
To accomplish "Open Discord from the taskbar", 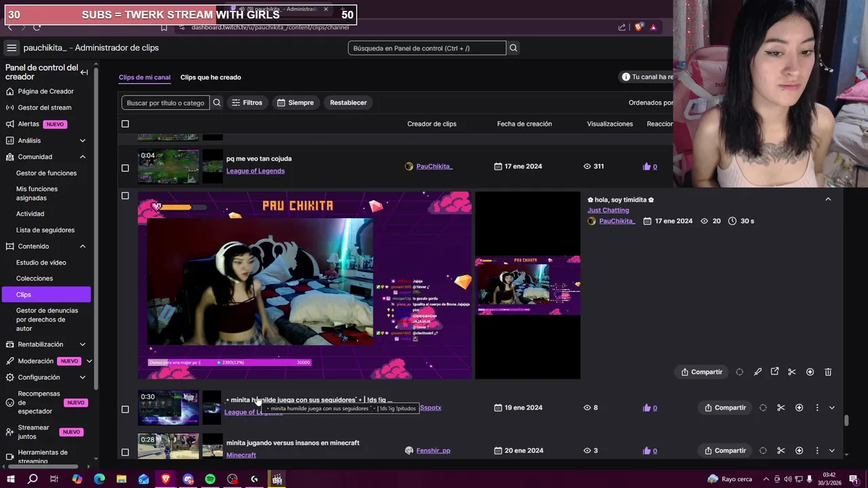I will pyautogui.click(x=188, y=479).
